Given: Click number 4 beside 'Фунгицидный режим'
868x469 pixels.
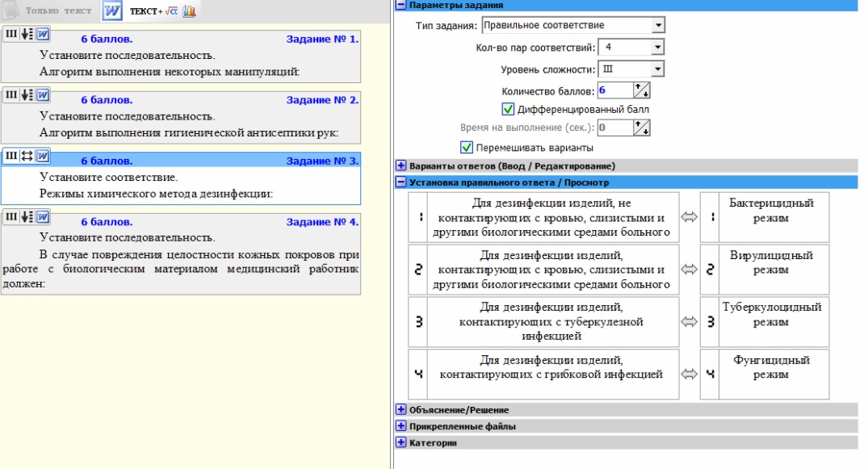Looking at the screenshot, I should pyautogui.click(x=710, y=374).
